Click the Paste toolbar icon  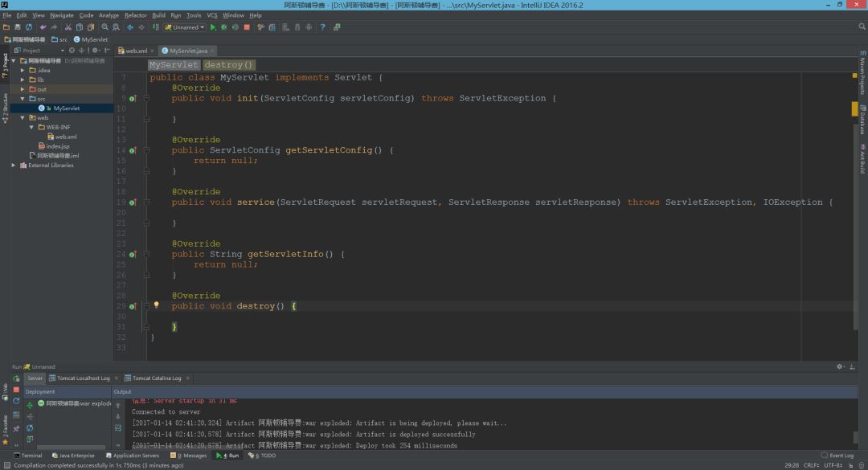coord(90,27)
